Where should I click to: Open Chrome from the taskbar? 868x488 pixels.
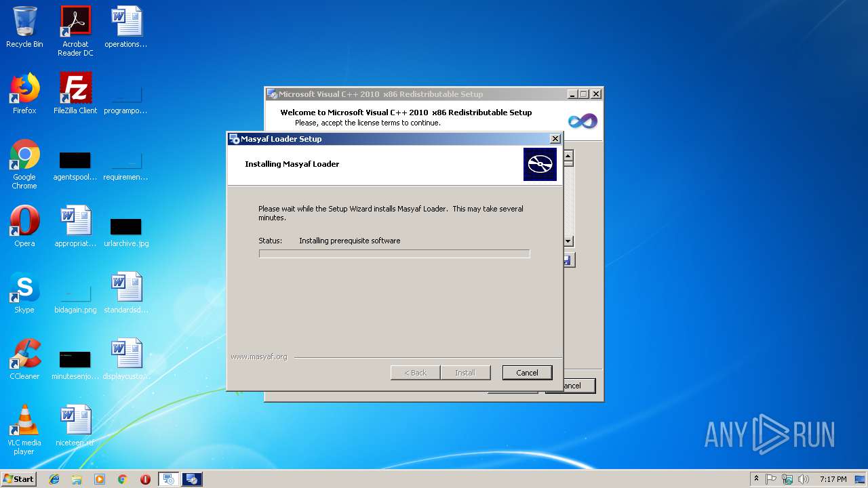122,479
